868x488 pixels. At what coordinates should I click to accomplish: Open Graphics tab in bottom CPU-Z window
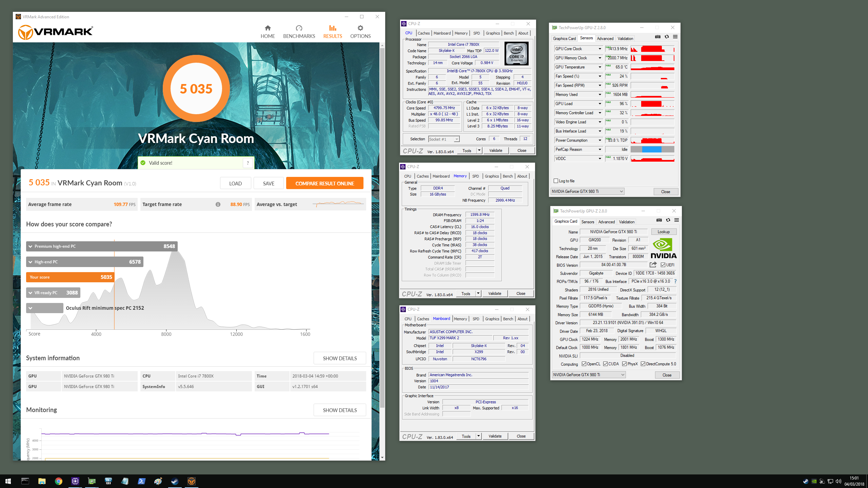[492, 319]
